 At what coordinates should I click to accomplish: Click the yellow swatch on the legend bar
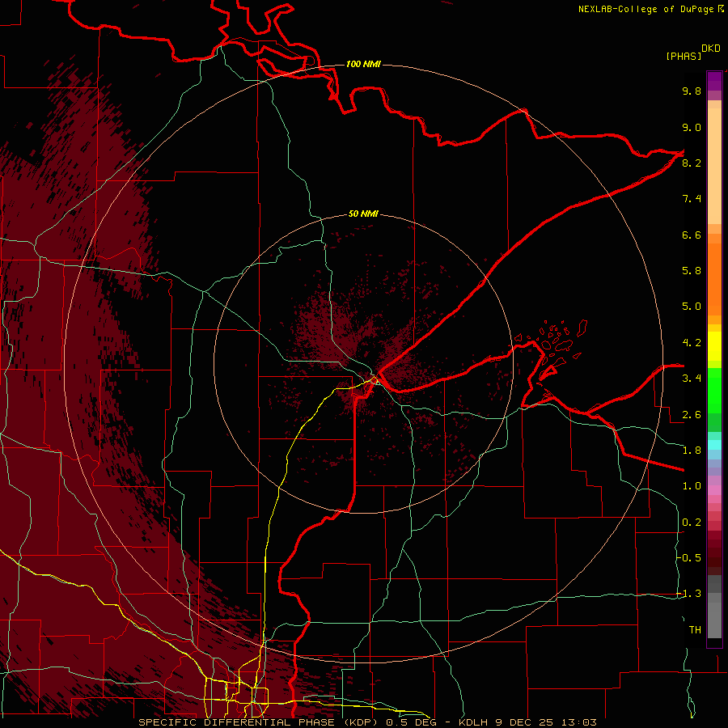pos(714,345)
